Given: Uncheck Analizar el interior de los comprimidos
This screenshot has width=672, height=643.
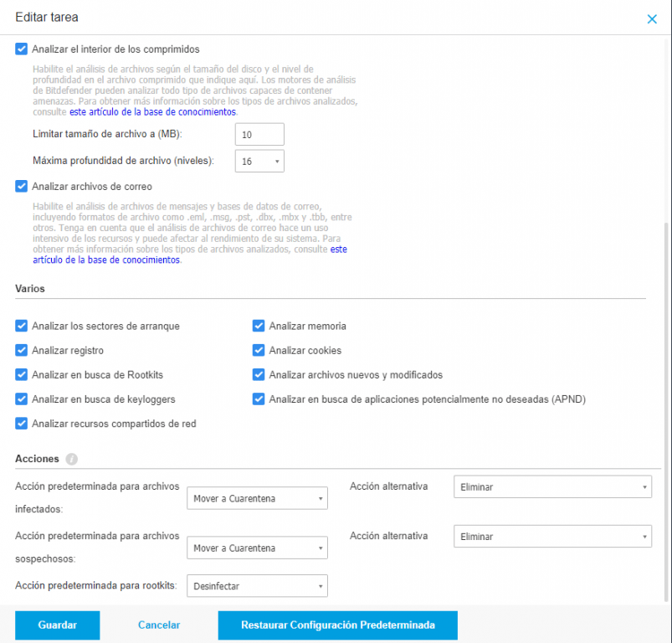Looking at the screenshot, I should pos(22,49).
